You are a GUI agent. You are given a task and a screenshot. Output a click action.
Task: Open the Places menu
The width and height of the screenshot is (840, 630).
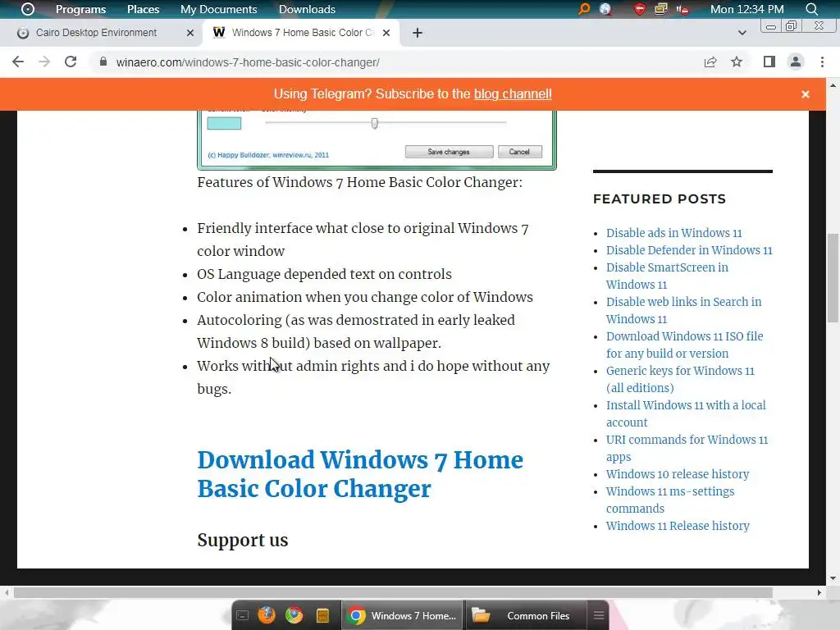tap(143, 9)
